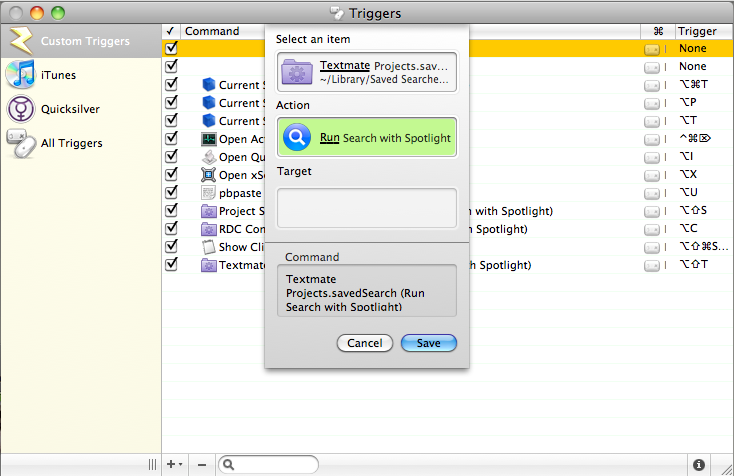Click the Quicksilver logo icon

[21, 109]
